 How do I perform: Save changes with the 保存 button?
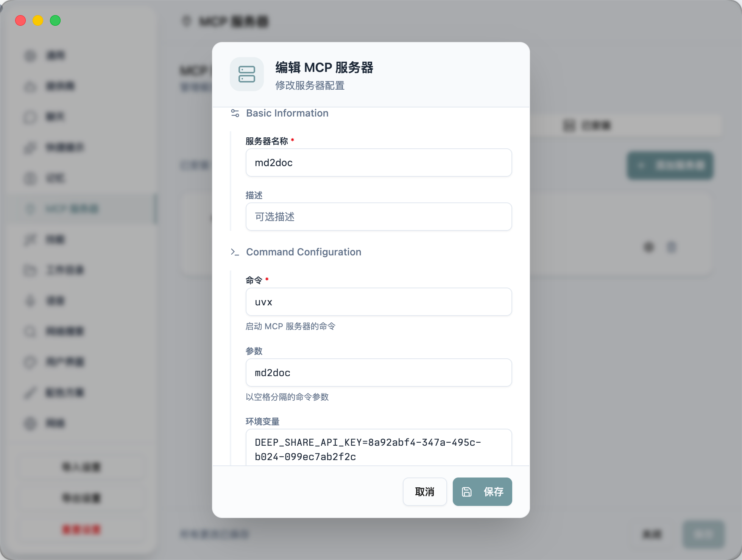click(x=482, y=492)
